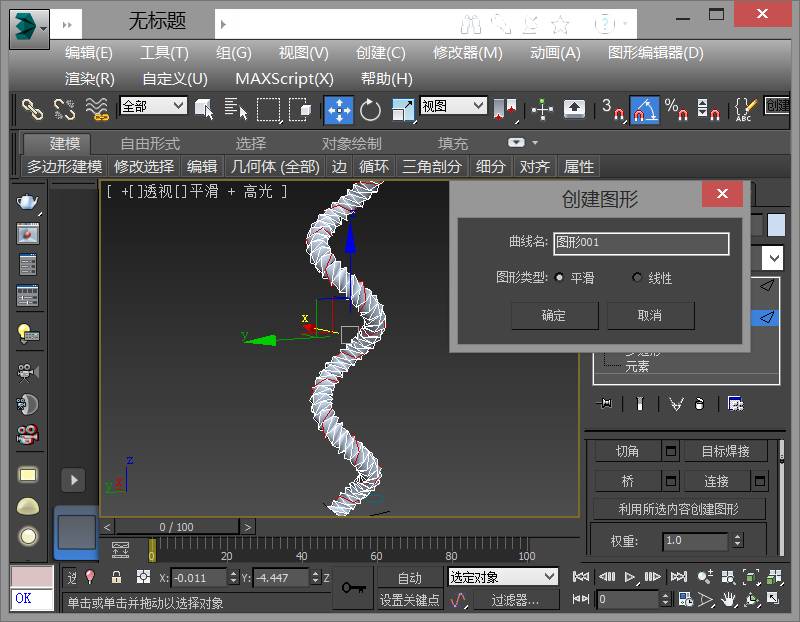Click the Pin Stack icon
This screenshot has height=622, width=800.
click(605, 404)
